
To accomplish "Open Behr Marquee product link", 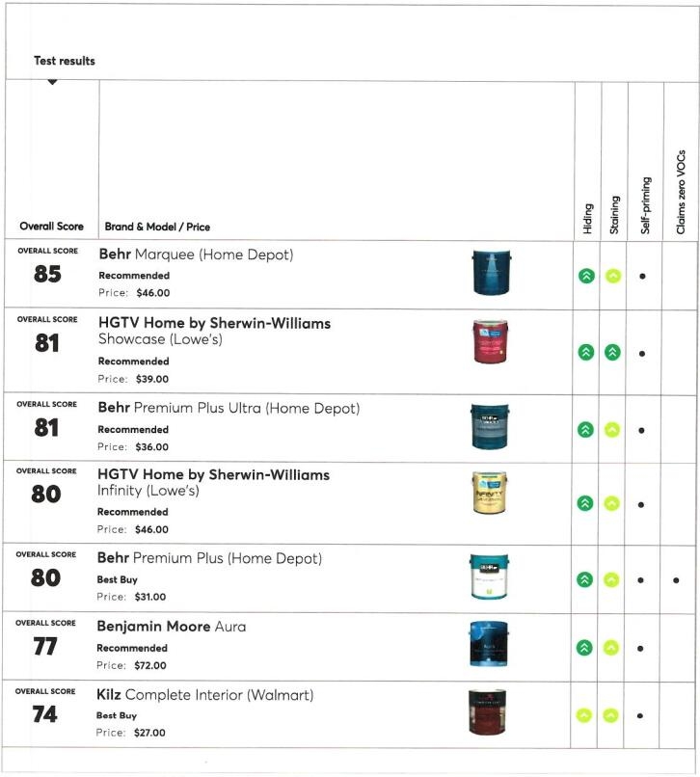I will click(x=196, y=255).
